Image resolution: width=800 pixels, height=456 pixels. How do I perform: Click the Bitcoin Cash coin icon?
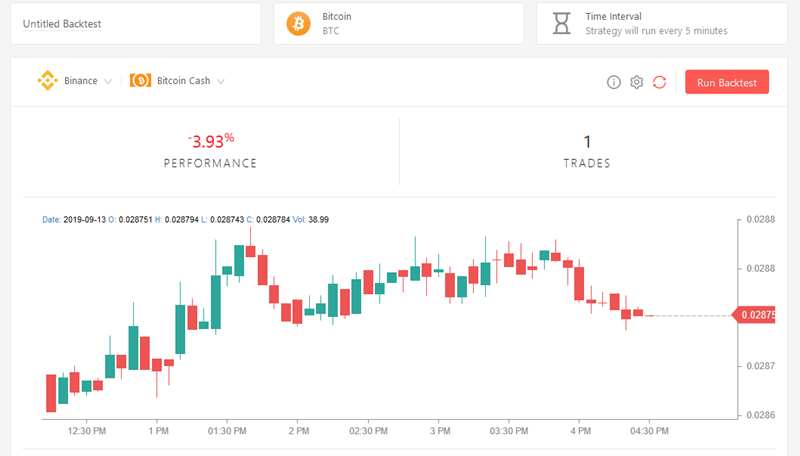click(x=140, y=81)
